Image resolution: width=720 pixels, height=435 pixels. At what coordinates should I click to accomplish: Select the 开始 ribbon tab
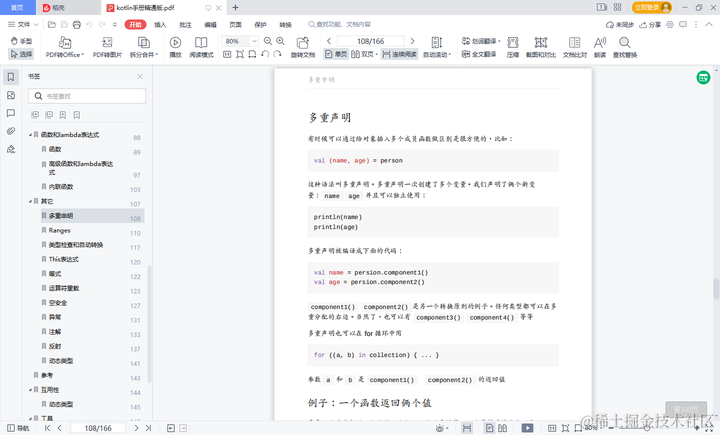pos(135,24)
